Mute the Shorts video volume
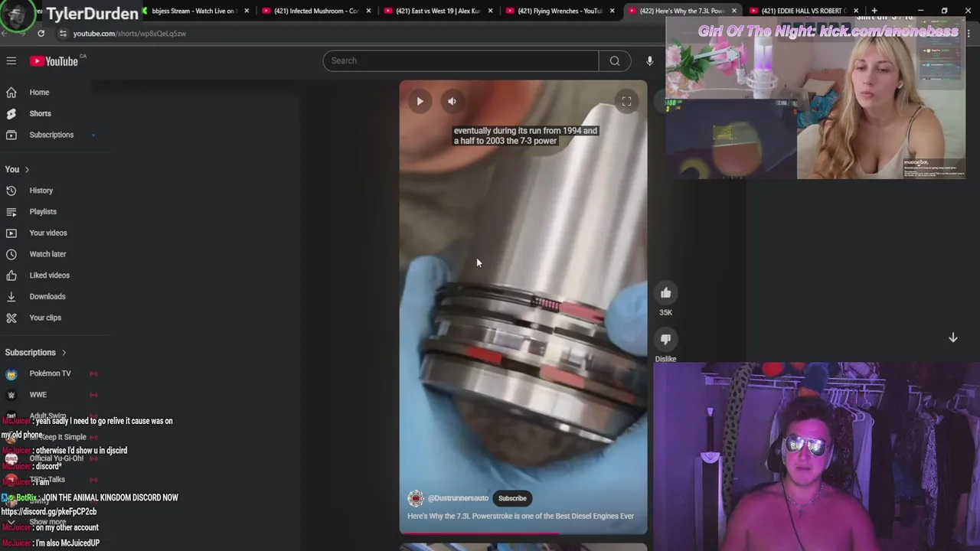Viewport: 980px width, 551px height. click(x=452, y=101)
